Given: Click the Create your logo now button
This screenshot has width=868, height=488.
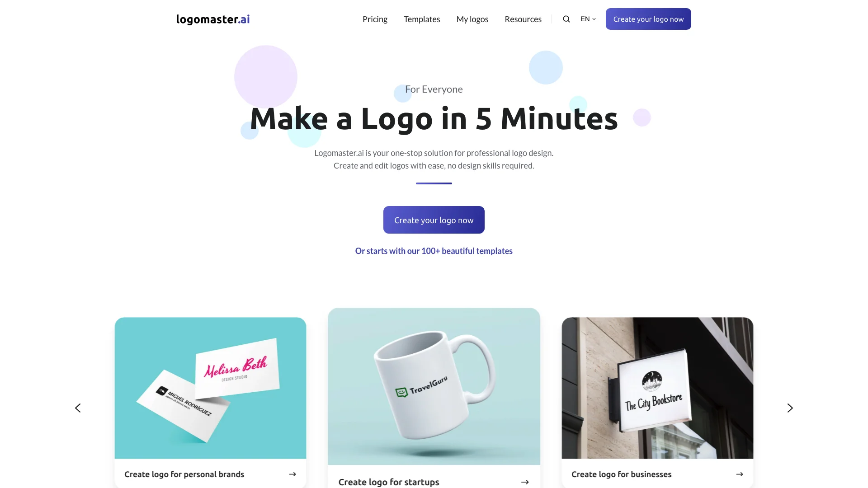Looking at the screenshot, I should pyautogui.click(x=434, y=220).
